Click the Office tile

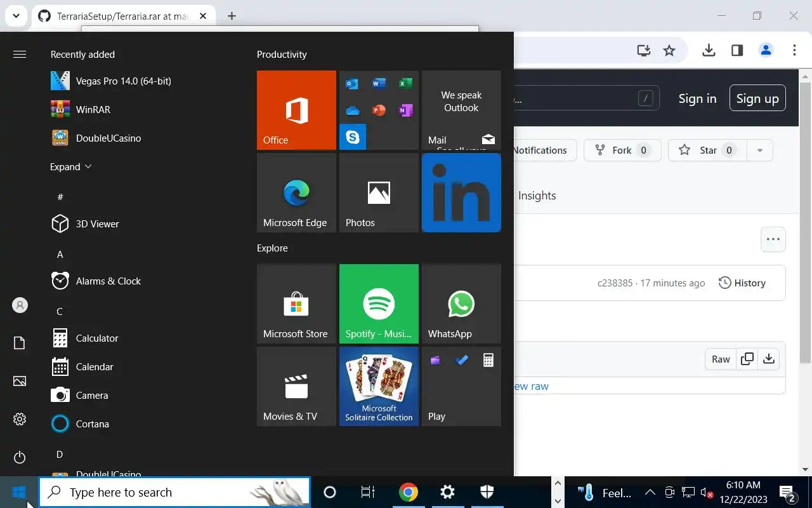pyautogui.click(x=296, y=110)
